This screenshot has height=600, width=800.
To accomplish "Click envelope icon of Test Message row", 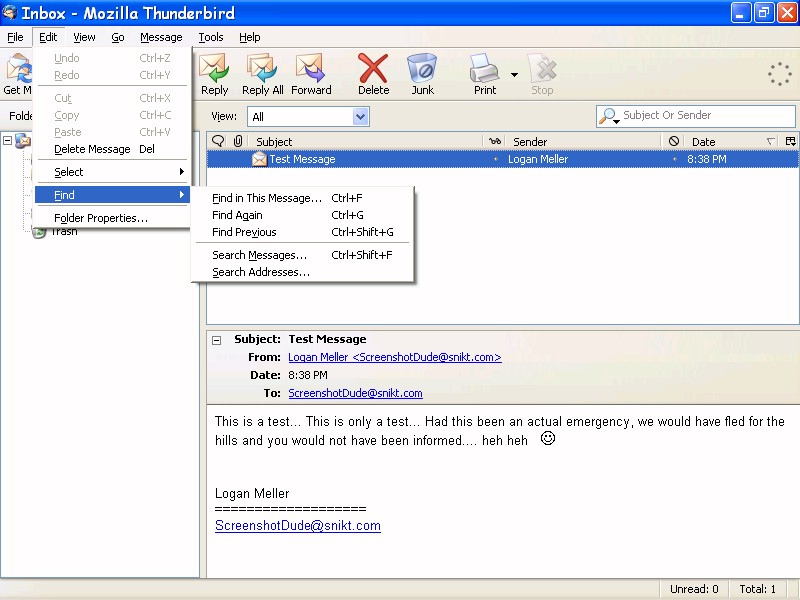I will coord(259,159).
